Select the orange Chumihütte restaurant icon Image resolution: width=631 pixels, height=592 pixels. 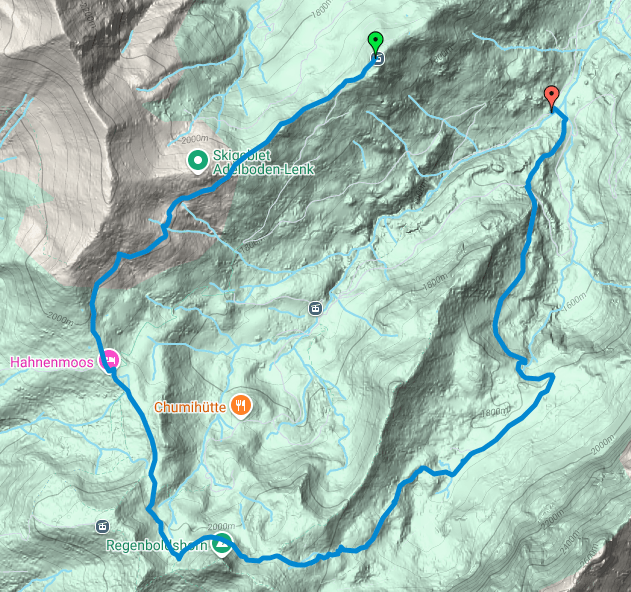(x=241, y=406)
